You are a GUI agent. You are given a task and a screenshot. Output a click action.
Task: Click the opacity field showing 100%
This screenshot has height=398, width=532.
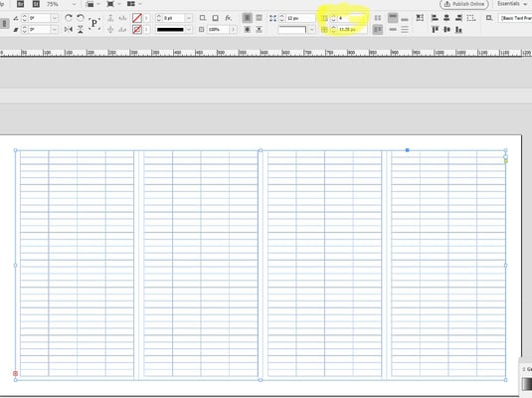[218, 30]
